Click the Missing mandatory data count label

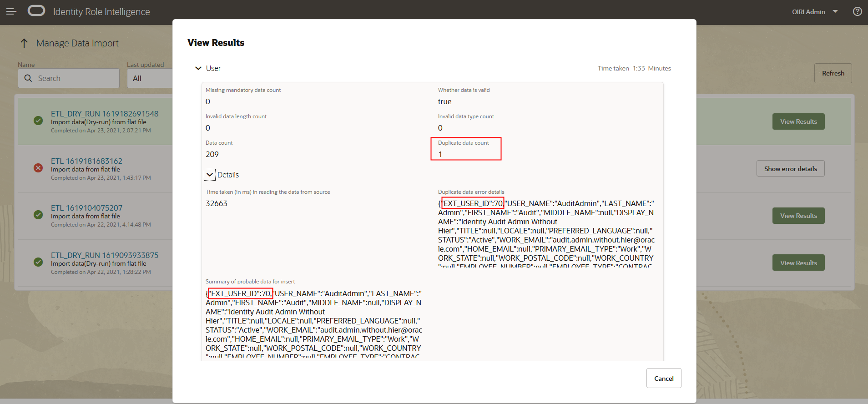coord(243,90)
